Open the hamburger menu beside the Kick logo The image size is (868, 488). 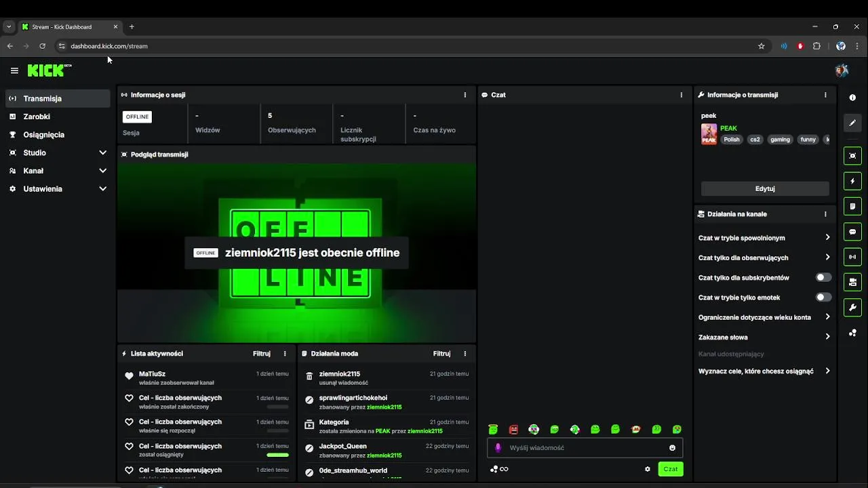pos(14,70)
